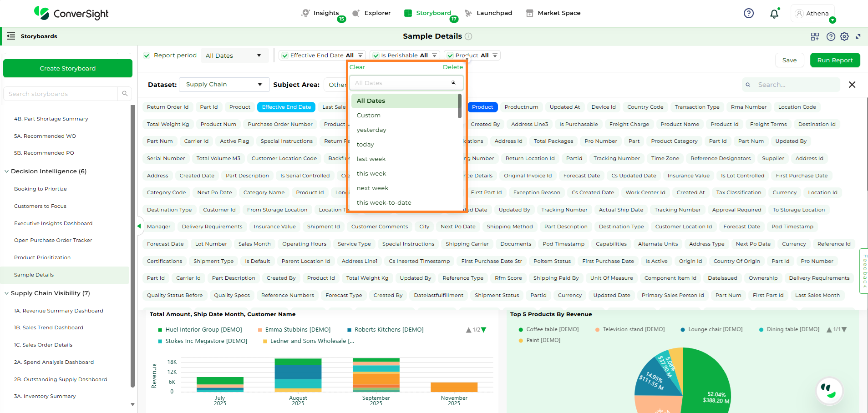Click the Sample Details info icon
The width and height of the screenshot is (868, 413).
[468, 36]
